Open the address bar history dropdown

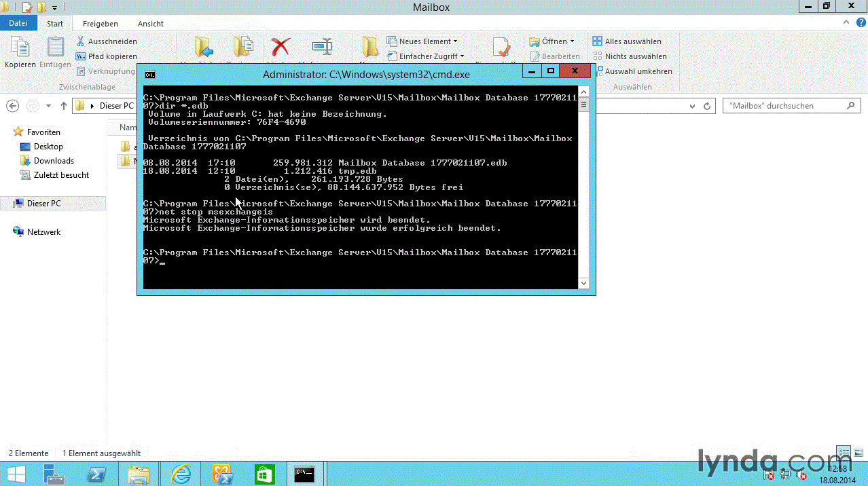tap(691, 107)
